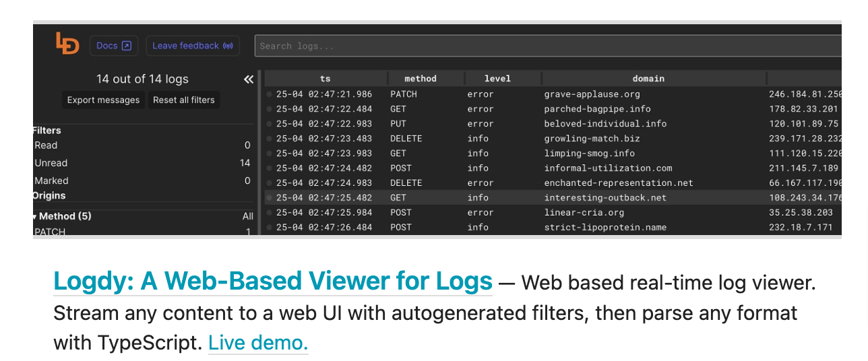This screenshot has width=868, height=361.
Task: Click the ts column header
Action: (325, 79)
